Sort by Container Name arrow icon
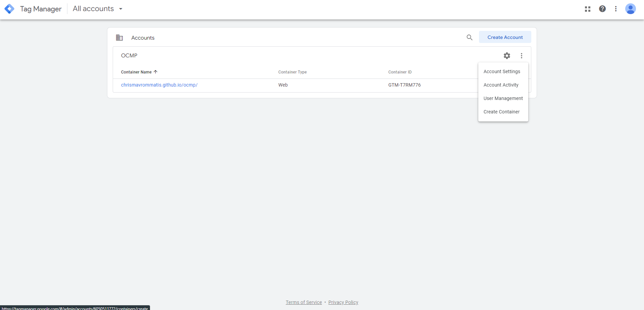 click(156, 72)
